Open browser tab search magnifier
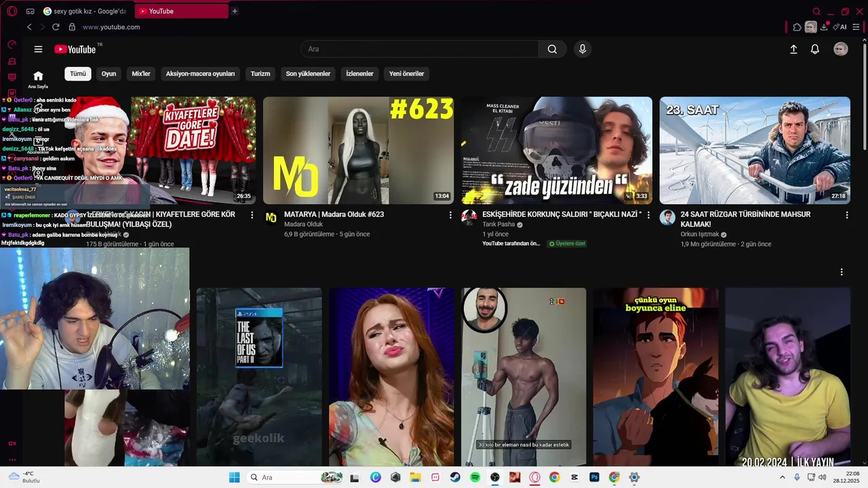This screenshot has width=868, height=488. click(816, 12)
